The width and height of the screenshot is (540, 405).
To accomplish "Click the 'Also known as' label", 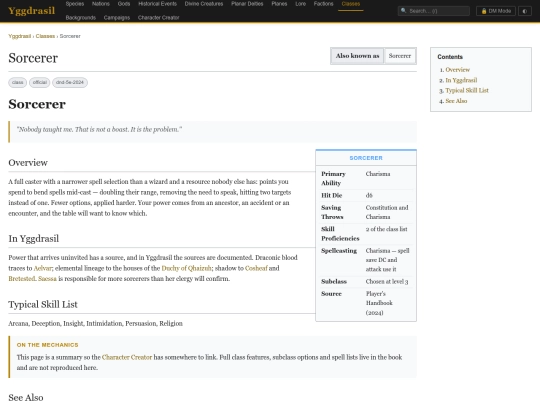I will click(x=357, y=56).
